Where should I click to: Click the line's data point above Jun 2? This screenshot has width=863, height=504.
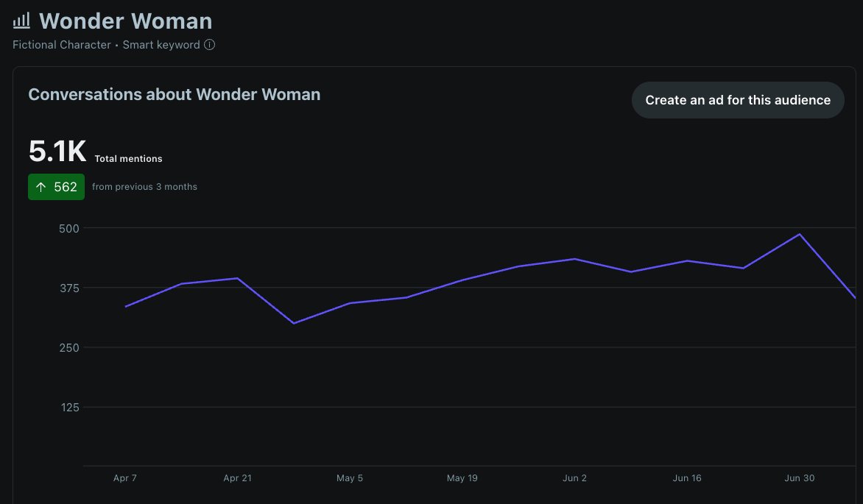[574, 258]
